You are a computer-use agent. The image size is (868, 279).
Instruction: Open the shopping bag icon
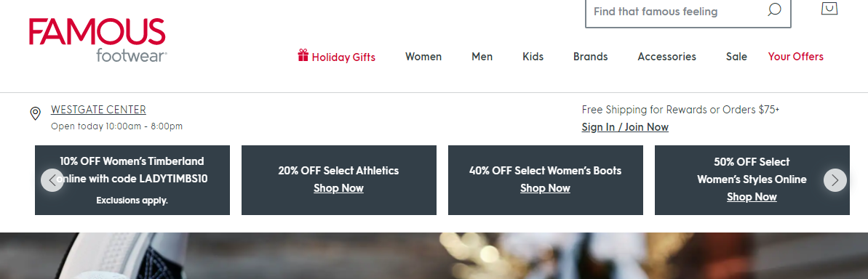(829, 8)
